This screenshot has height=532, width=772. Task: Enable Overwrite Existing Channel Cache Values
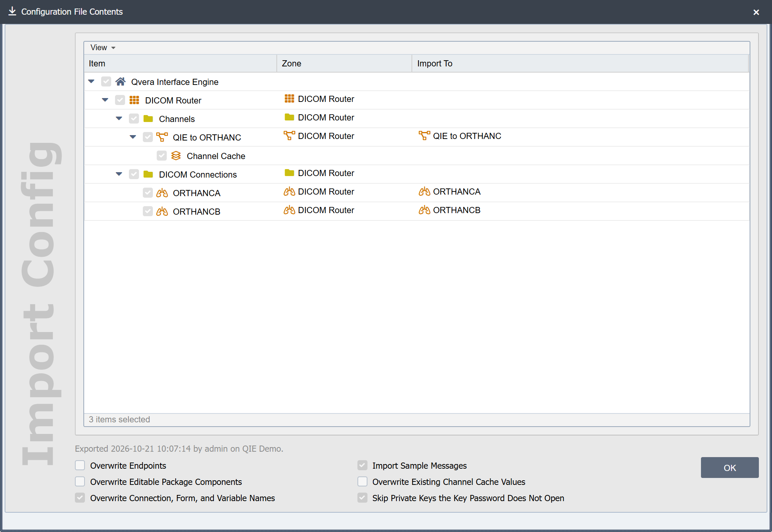[x=362, y=481]
